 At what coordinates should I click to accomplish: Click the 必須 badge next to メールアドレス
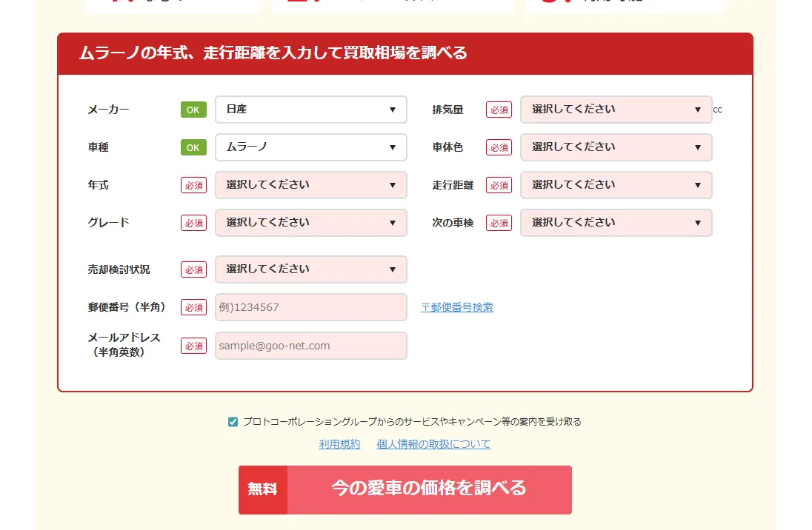pyautogui.click(x=193, y=346)
